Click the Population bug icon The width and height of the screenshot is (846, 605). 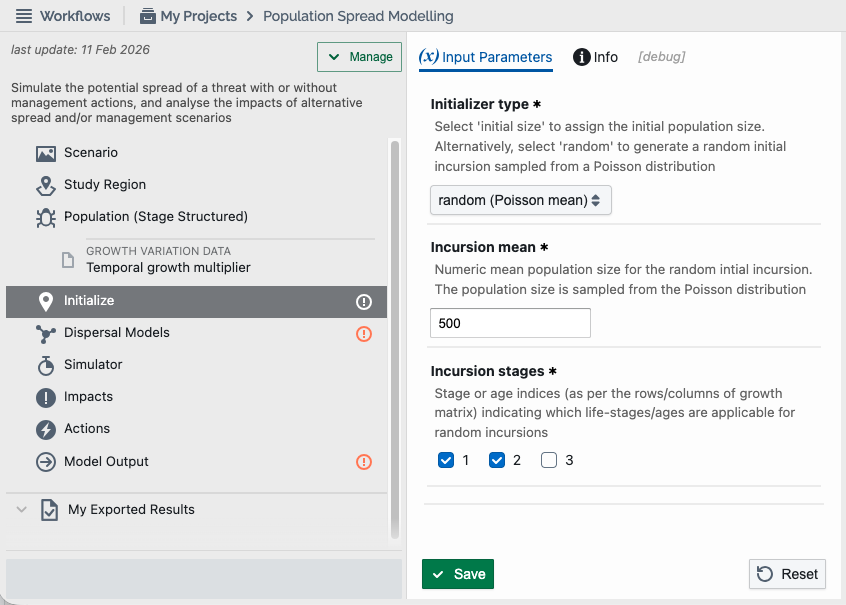click(46, 217)
